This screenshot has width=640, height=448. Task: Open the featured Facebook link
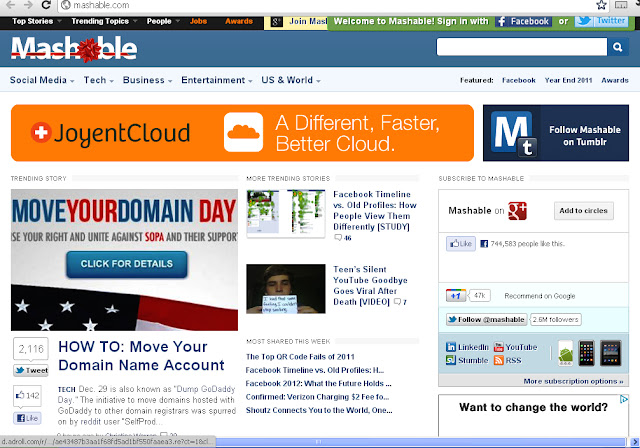point(519,80)
